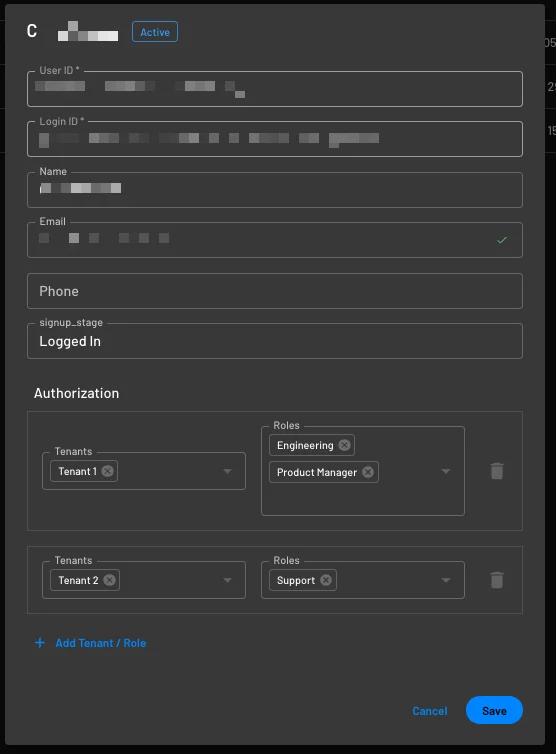Click the Tenant 2 chip label
The width and height of the screenshot is (557, 754).
[x=78, y=580]
